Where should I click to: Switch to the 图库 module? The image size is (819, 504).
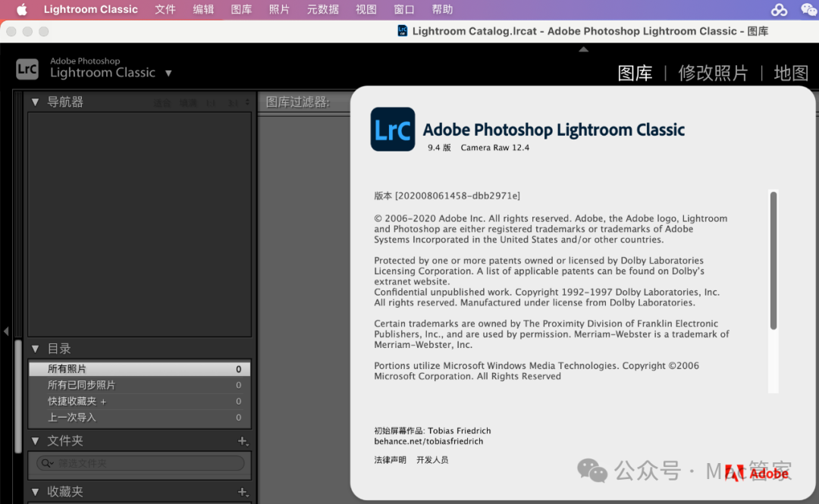pyautogui.click(x=635, y=73)
